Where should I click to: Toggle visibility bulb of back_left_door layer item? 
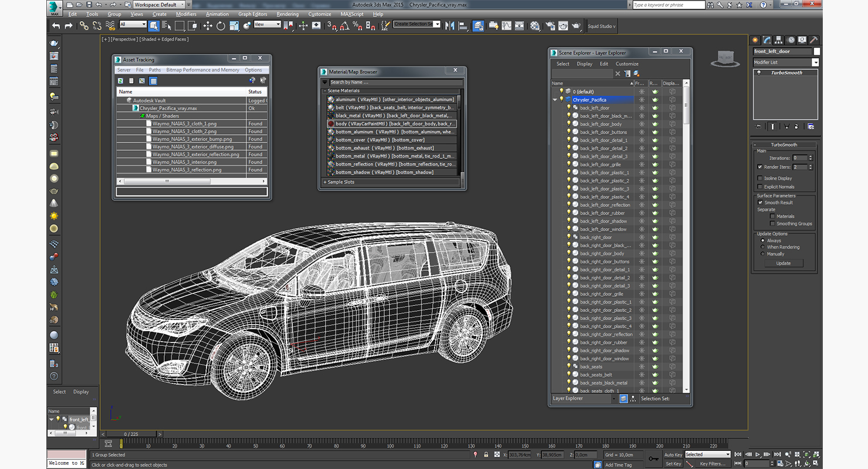click(568, 108)
